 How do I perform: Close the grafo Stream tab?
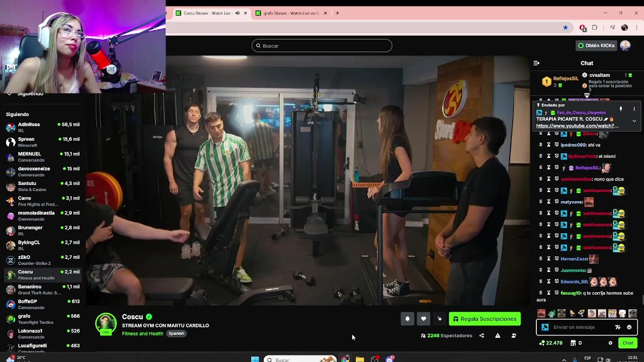point(326,13)
